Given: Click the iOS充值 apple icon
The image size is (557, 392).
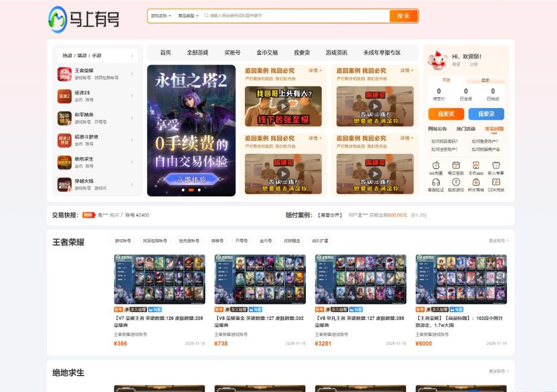Looking at the screenshot, I should point(436,165).
